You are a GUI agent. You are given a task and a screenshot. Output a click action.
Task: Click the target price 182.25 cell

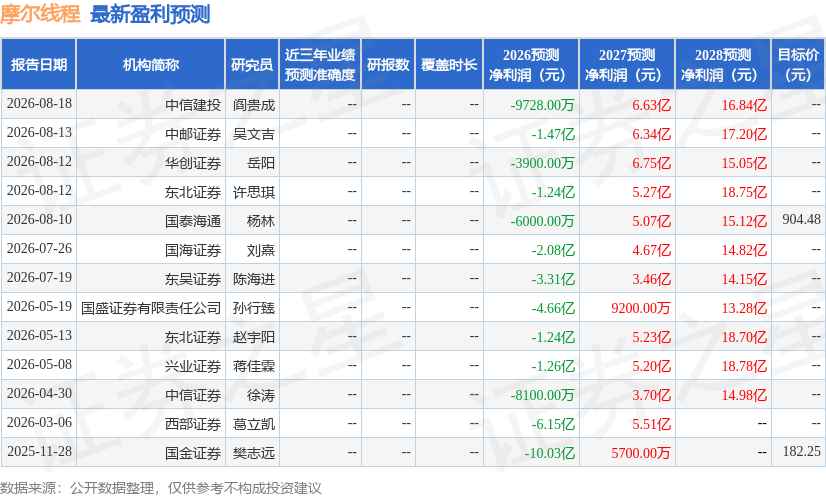[x=801, y=451]
